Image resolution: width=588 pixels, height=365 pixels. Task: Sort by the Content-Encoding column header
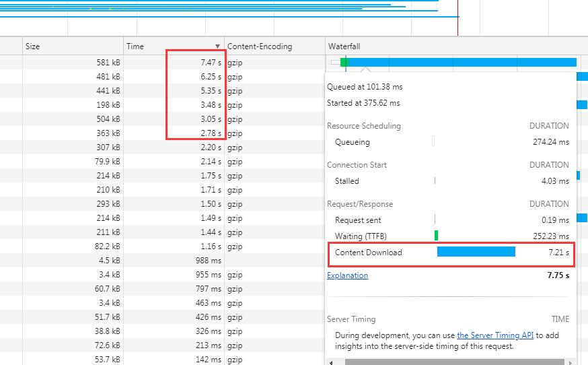(274, 46)
